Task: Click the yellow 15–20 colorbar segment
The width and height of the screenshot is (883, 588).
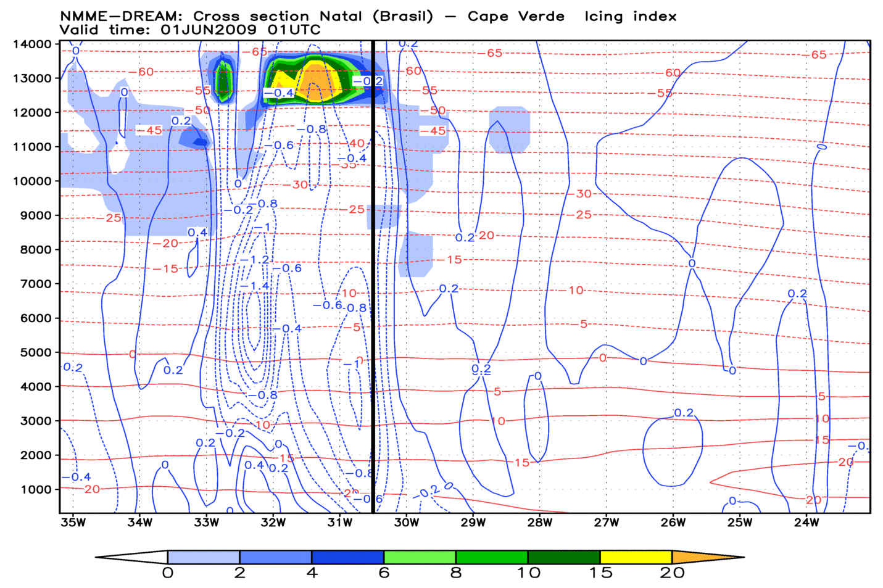Action: [x=636, y=557]
